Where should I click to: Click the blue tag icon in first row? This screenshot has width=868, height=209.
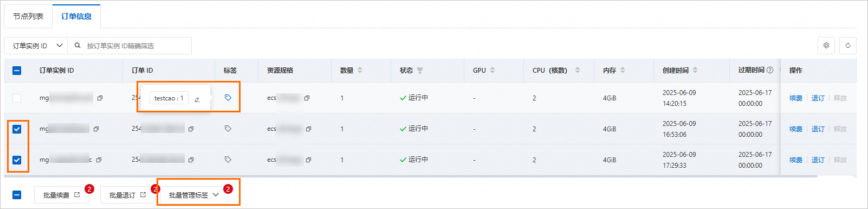228,98
